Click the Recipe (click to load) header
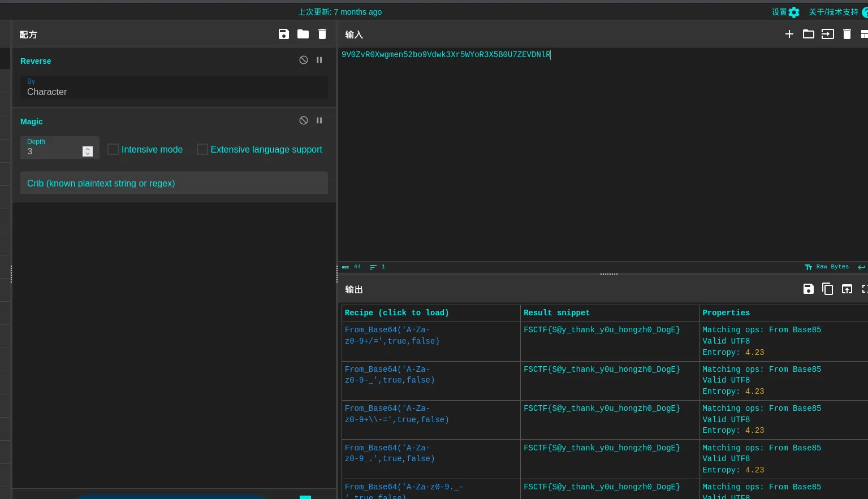This screenshot has width=868, height=499. (396, 313)
